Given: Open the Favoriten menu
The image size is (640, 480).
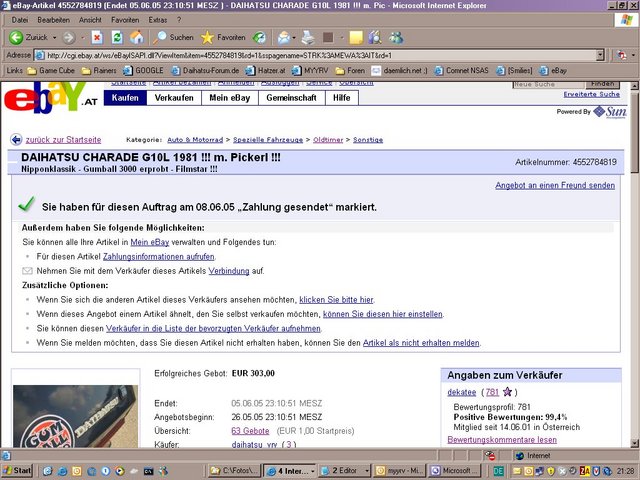Looking at the screenshot, I should pos(125,19).
